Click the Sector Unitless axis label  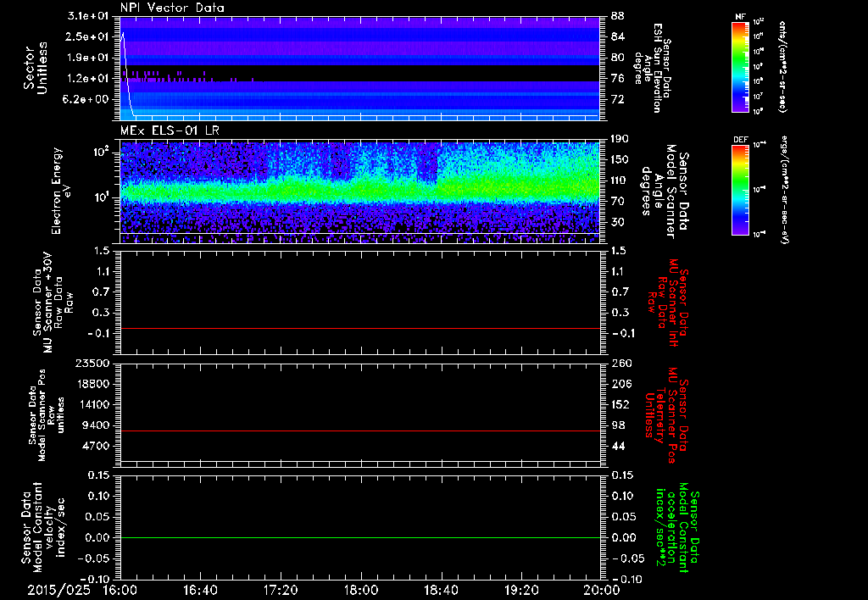(x=36, y=68)
